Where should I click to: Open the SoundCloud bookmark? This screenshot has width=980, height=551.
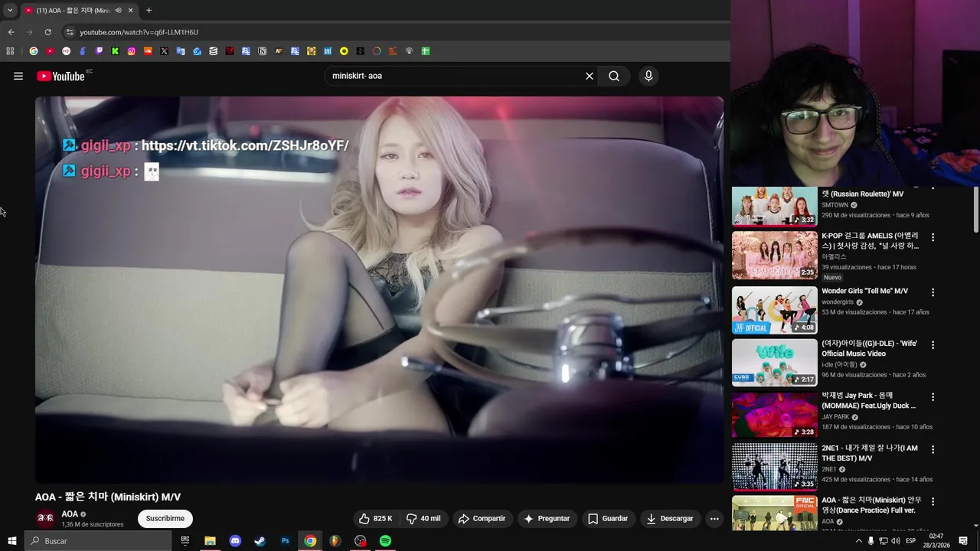(x=148, y=51)
